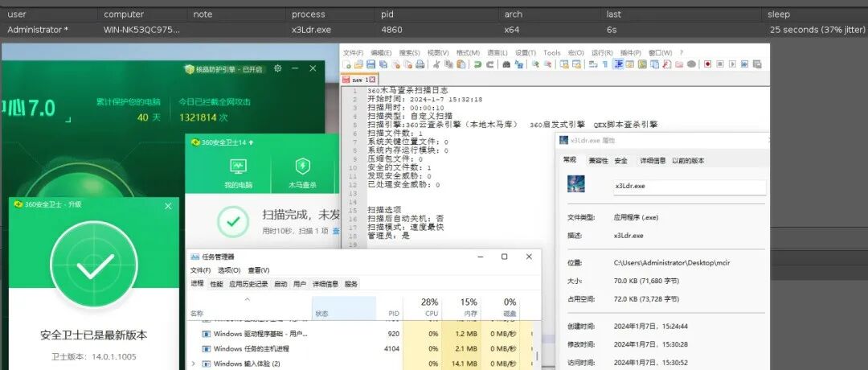Click the Cut scissors icon in Notepad++
Screen dimensions: 868x370
pos(436,64)
